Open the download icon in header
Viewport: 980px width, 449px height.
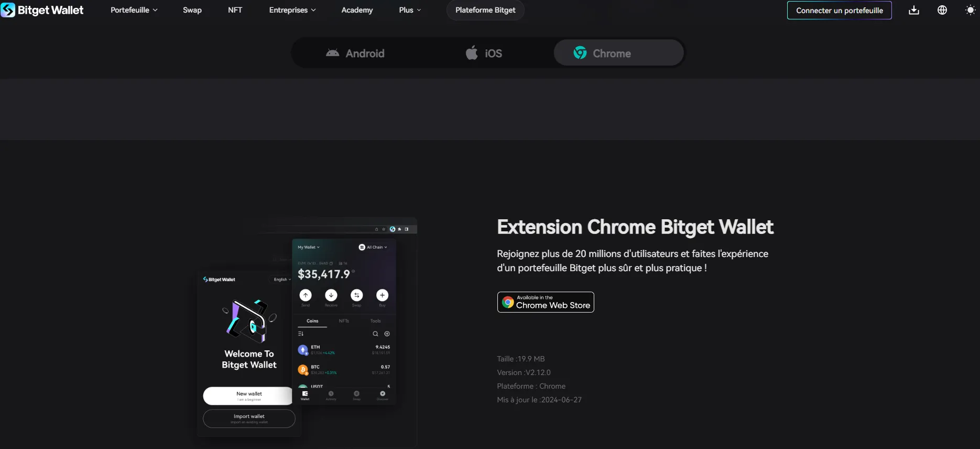coord(914,10)
